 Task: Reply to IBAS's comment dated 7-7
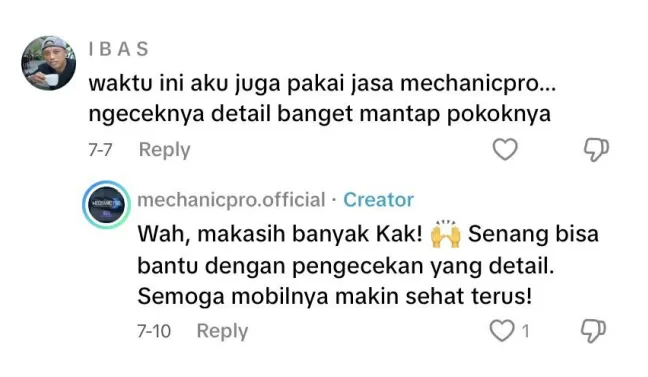pyautogui.click(x=164, y=149)
